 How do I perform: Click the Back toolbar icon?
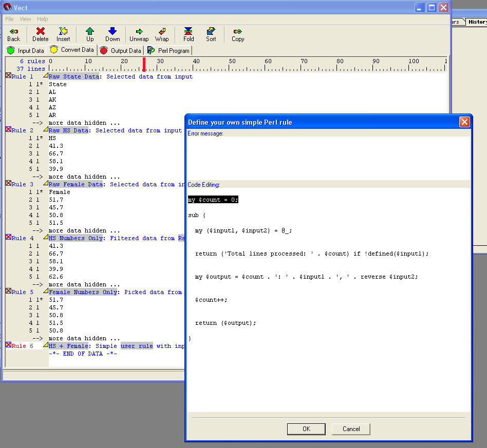tap(14, 34)
